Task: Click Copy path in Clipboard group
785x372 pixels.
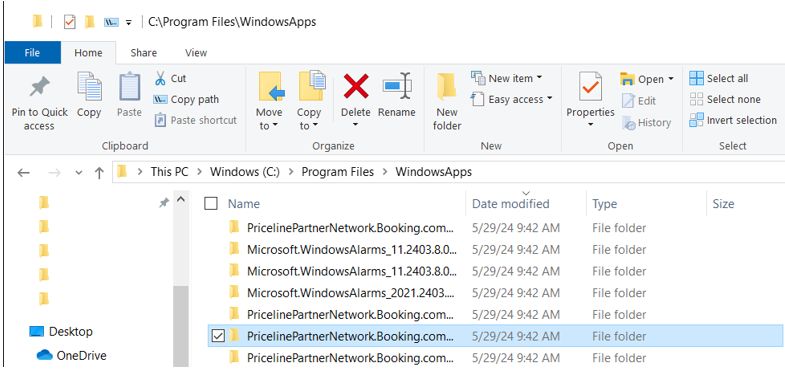Action: click(186, 99)
